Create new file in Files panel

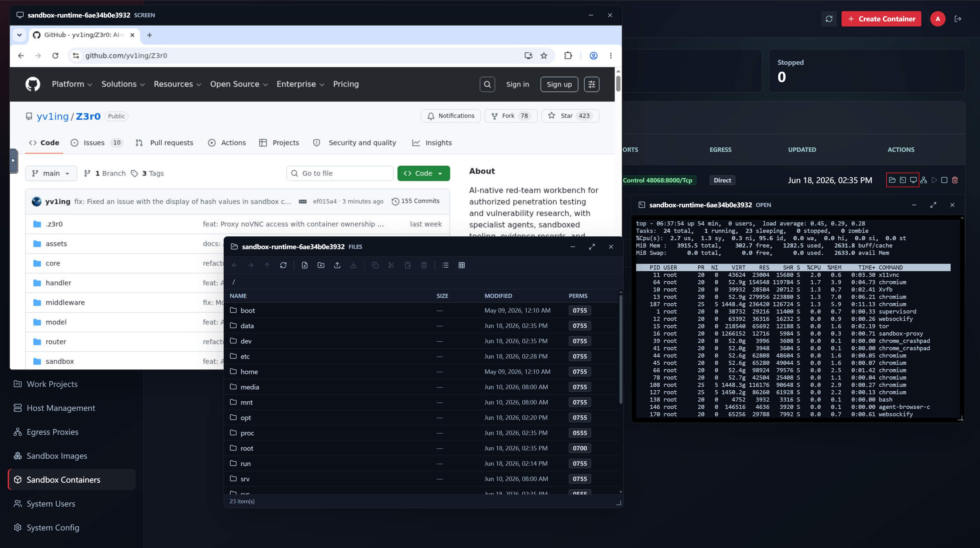tap(305, 265)
